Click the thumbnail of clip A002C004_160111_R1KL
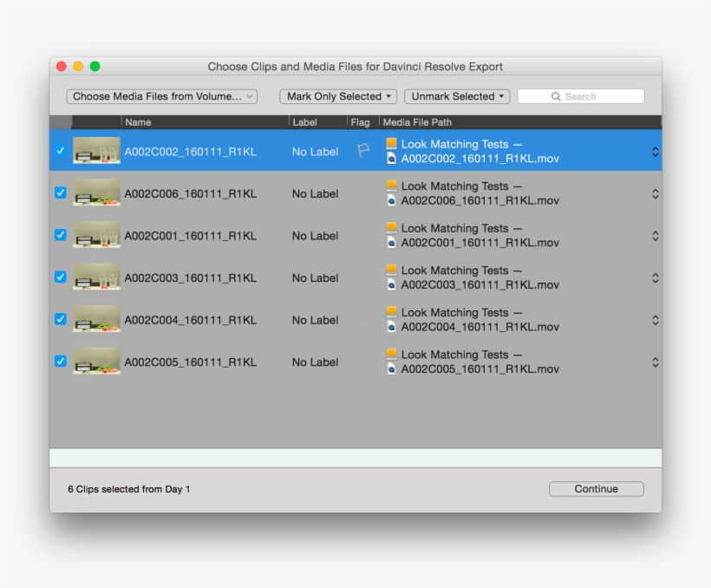The image size is (711, 588). pyautogui.click(x=96, y=320)
